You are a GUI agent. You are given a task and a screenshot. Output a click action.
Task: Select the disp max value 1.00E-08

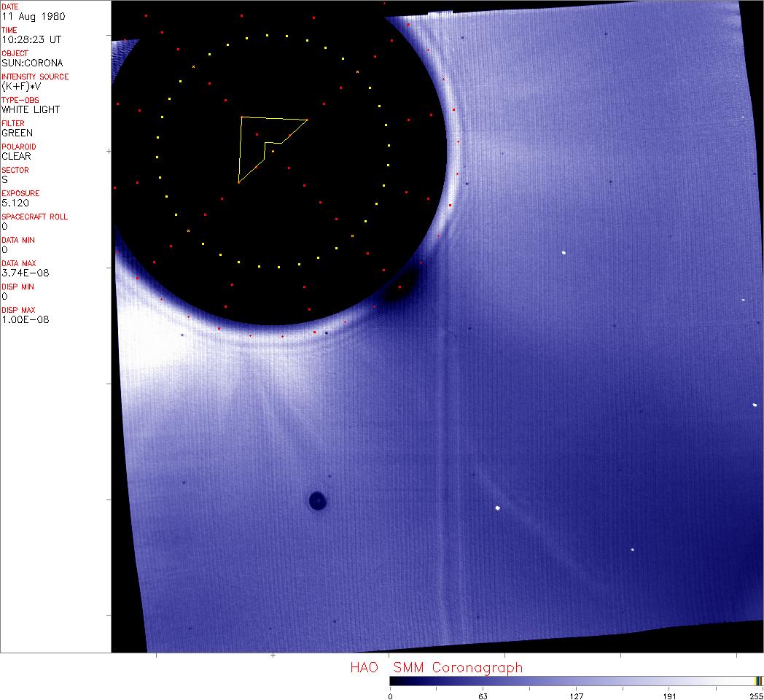pos(23,319)
